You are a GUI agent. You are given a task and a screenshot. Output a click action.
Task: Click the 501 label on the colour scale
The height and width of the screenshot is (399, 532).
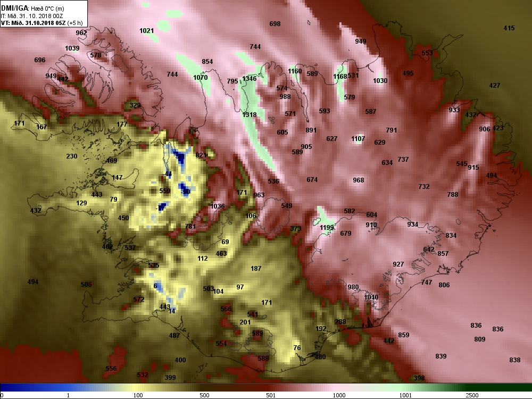click(271, 395)
